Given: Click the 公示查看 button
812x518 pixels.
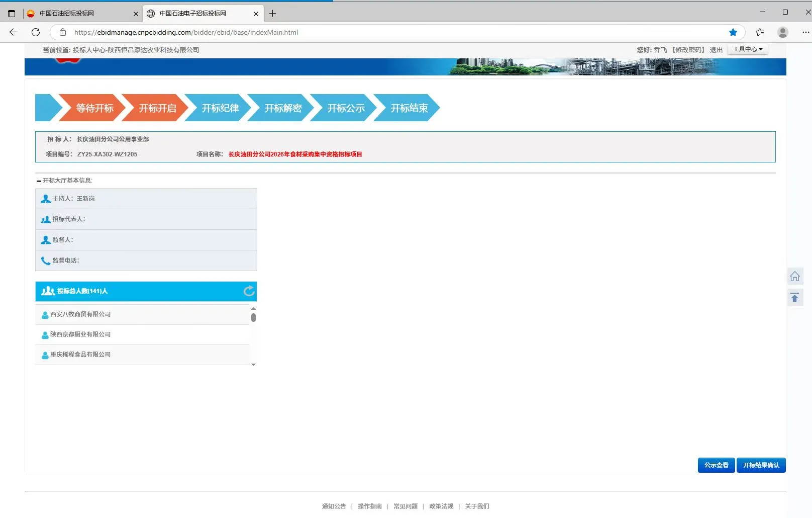Looking at the screenshot, I should [716, 465].
